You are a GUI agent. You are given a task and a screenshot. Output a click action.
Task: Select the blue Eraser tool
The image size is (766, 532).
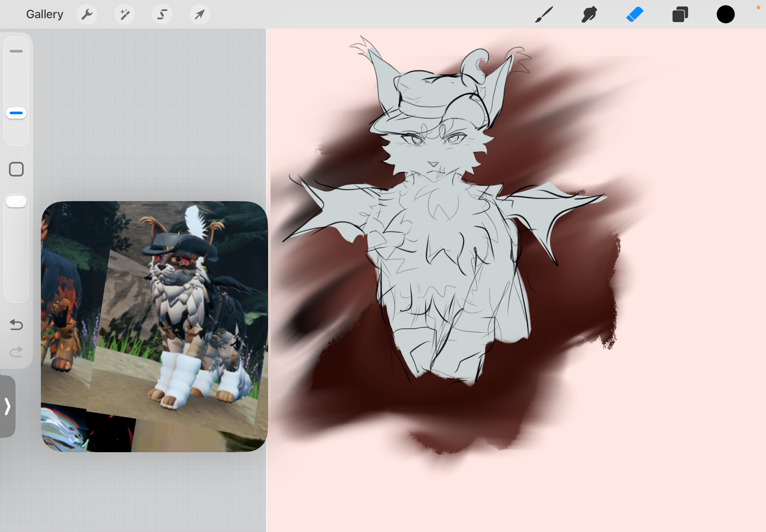pyautogui.click(x=635, y=14)
